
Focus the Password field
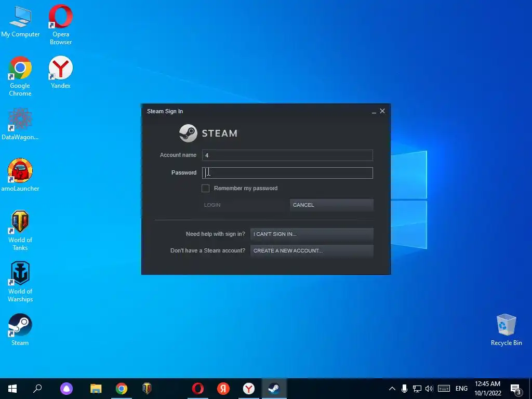(287, 172)
